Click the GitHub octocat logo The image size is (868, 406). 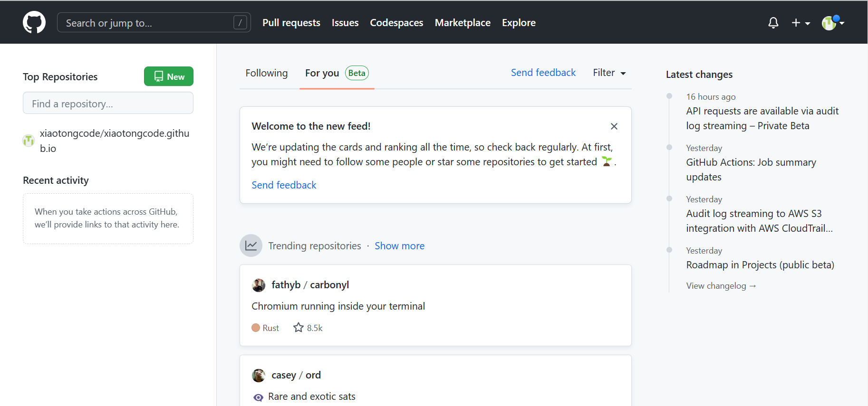click(x=34, y=22)
